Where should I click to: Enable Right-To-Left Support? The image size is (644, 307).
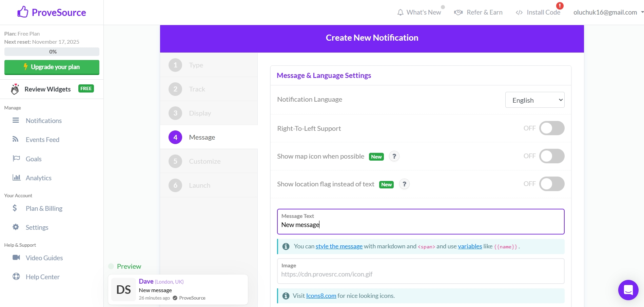552,128
